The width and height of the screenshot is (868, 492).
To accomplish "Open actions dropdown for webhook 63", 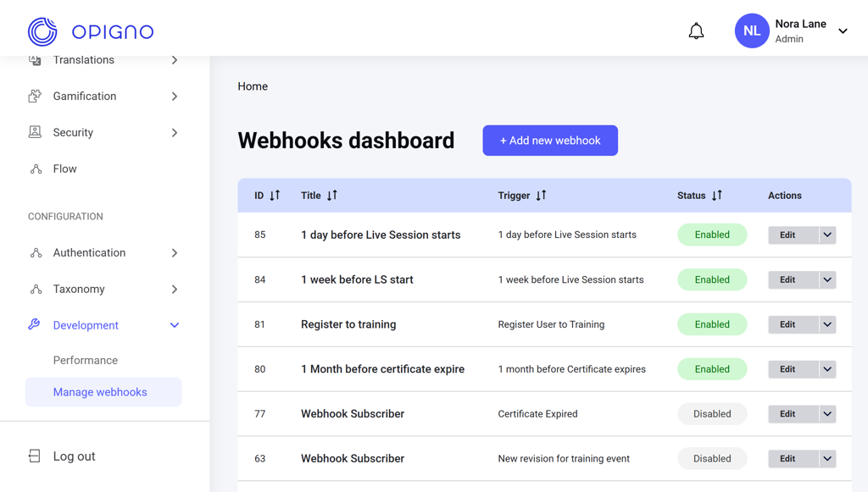I will pyautogui.click(x=827, y=459).
